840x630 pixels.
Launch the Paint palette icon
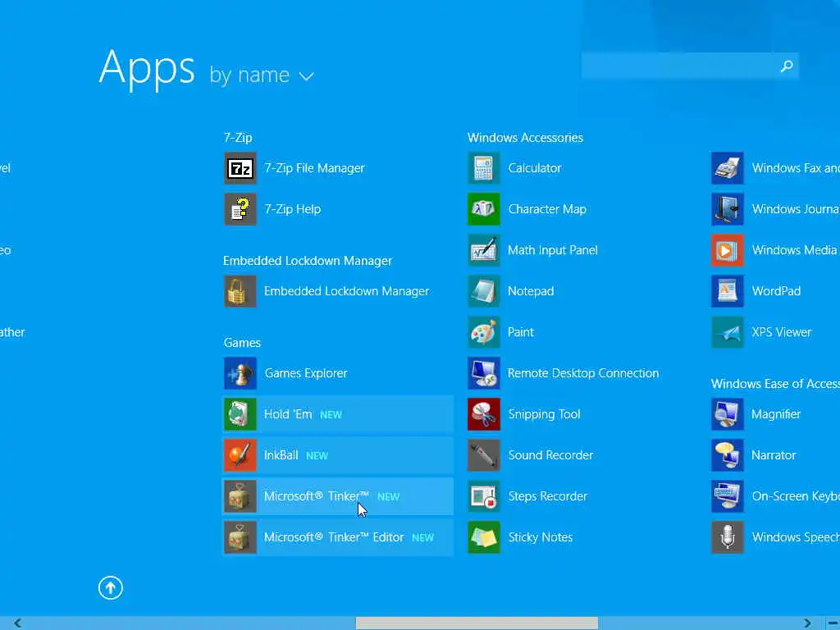484,332
